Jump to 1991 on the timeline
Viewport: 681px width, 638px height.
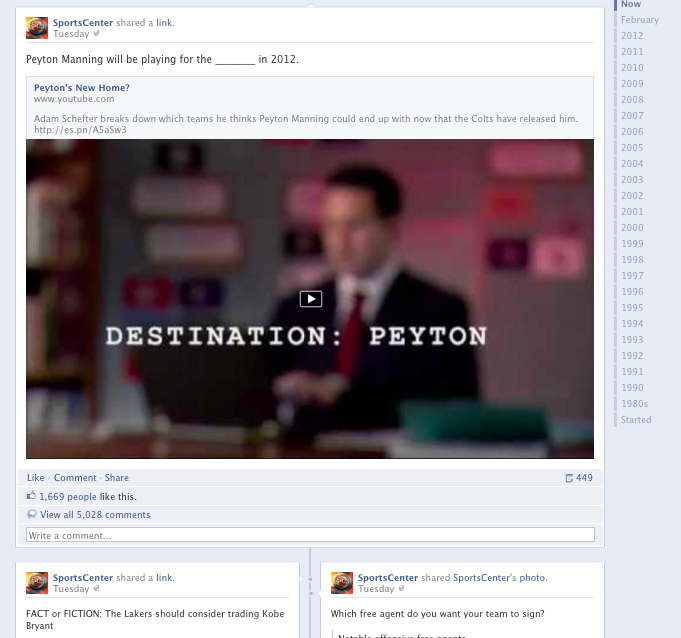(x=632, y=372)
